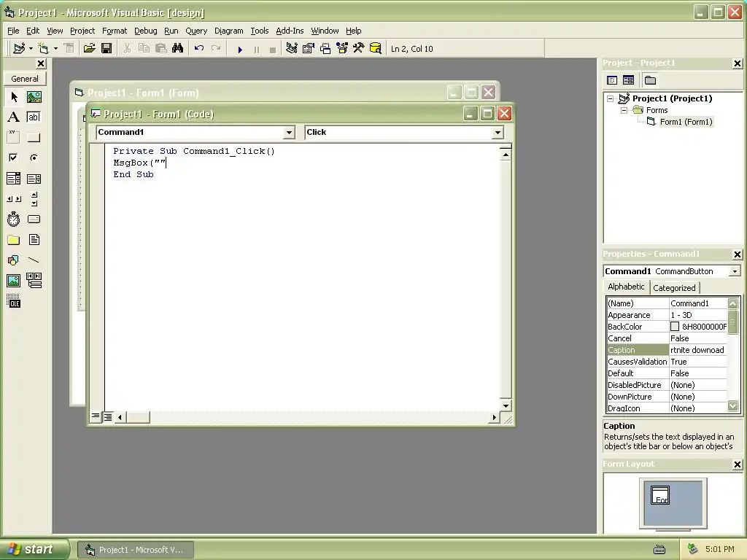Switch to Procedure View in code window
This screenshot has height=560, width=747.
pos(96,416)
